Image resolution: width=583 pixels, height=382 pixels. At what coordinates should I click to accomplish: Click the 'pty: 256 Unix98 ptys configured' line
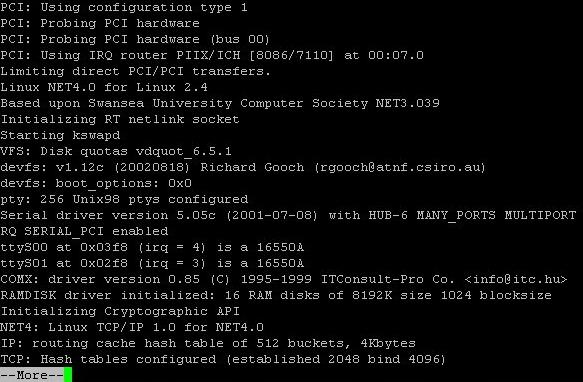[124, 199]
